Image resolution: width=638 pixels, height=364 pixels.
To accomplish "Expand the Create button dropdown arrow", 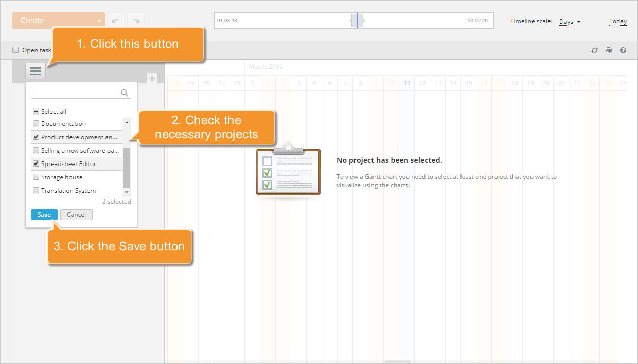I will pyautogui.click(x=98, y=20).
